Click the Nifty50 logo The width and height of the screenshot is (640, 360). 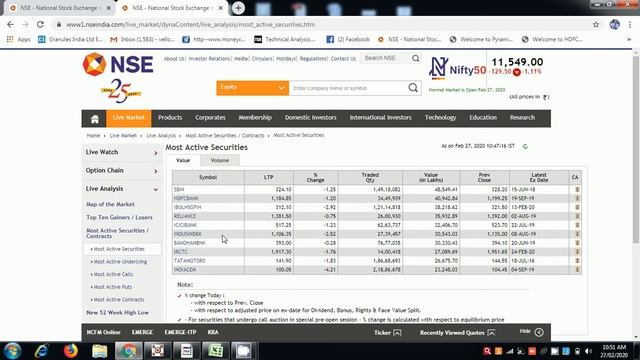[x=457, y=68]
